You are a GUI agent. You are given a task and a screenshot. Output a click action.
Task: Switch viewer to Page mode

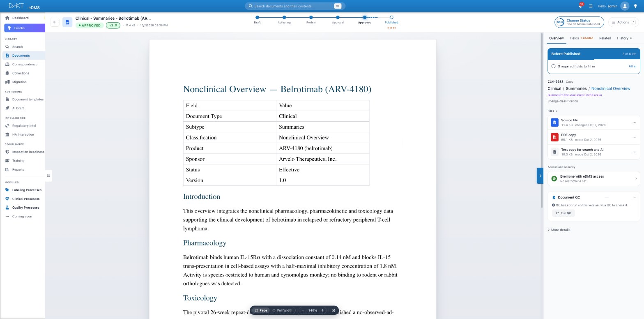coord(260,310)
